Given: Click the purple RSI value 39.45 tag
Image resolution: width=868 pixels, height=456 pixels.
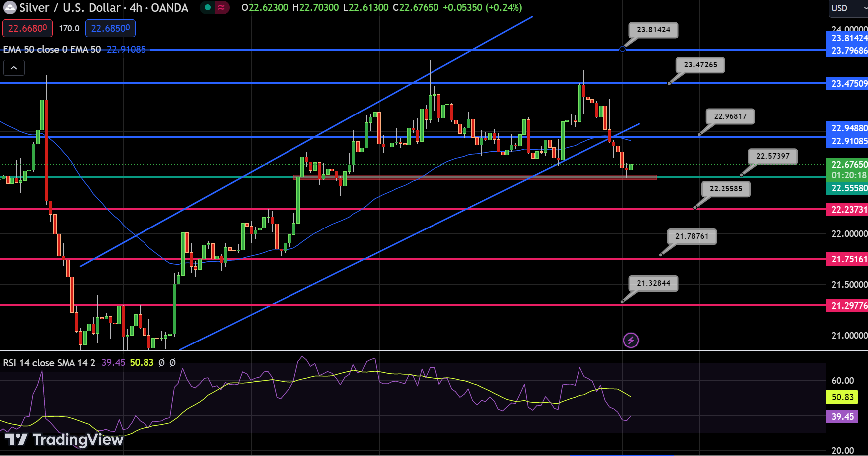Looking at the screenshot, I should click(x=842, y=417).
